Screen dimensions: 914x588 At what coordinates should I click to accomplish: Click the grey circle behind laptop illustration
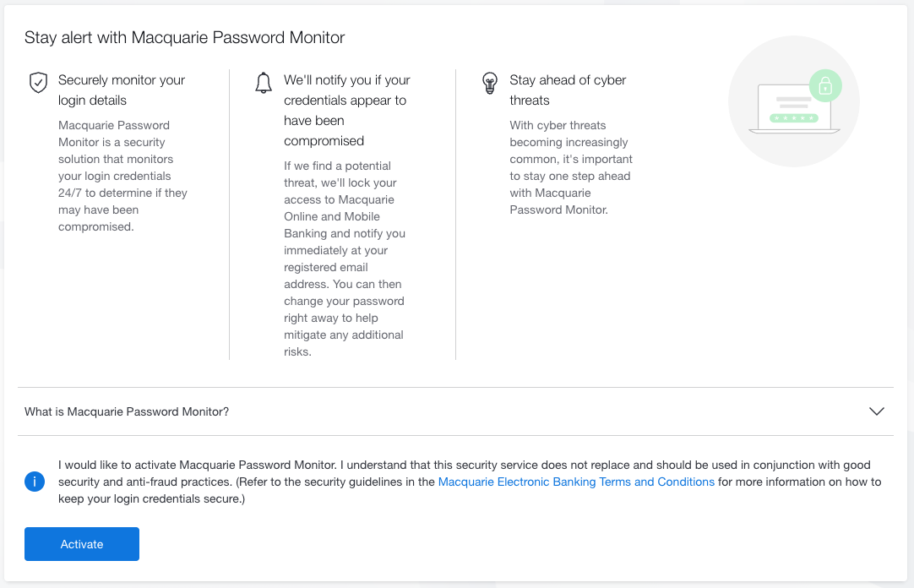tap(794, 101)
